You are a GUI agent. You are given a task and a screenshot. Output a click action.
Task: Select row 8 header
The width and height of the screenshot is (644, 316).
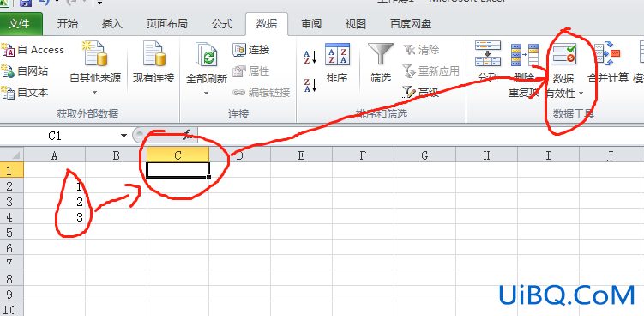point(12,278)
